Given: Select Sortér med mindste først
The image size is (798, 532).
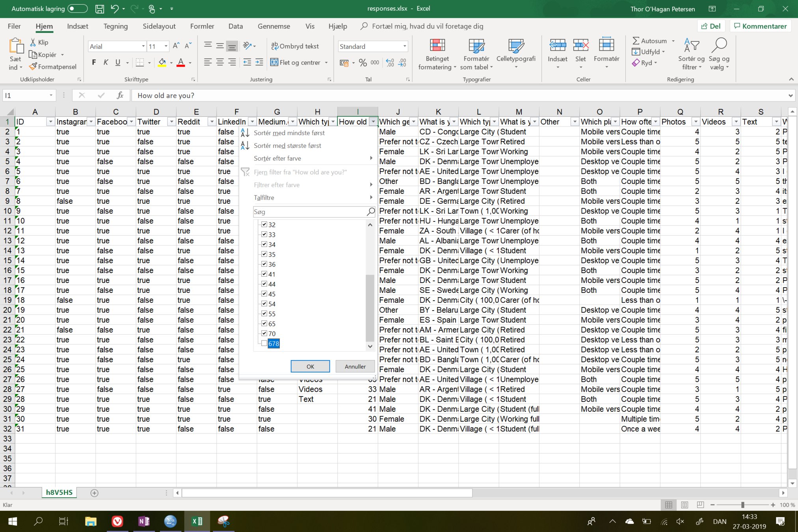Looking at the screenshot, I should [x=289, y=133].
